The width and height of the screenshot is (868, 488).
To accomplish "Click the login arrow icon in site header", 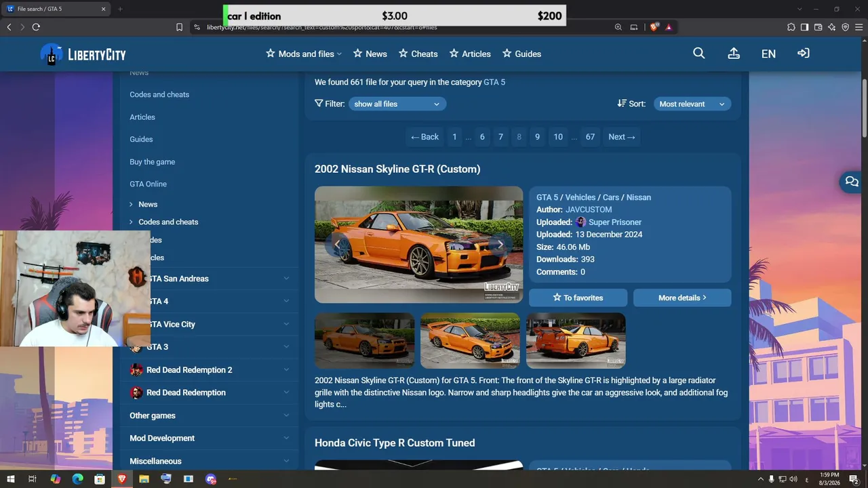I will [x=804, y=54].
